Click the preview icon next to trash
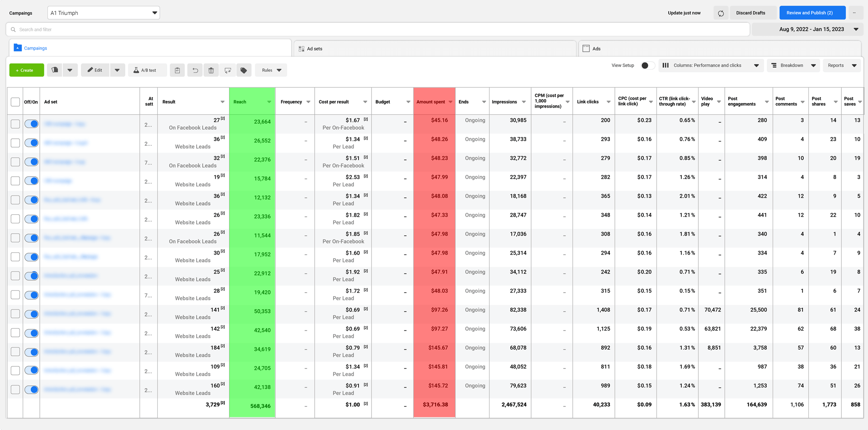Screen dimensions: 868x430 [228, 70]
